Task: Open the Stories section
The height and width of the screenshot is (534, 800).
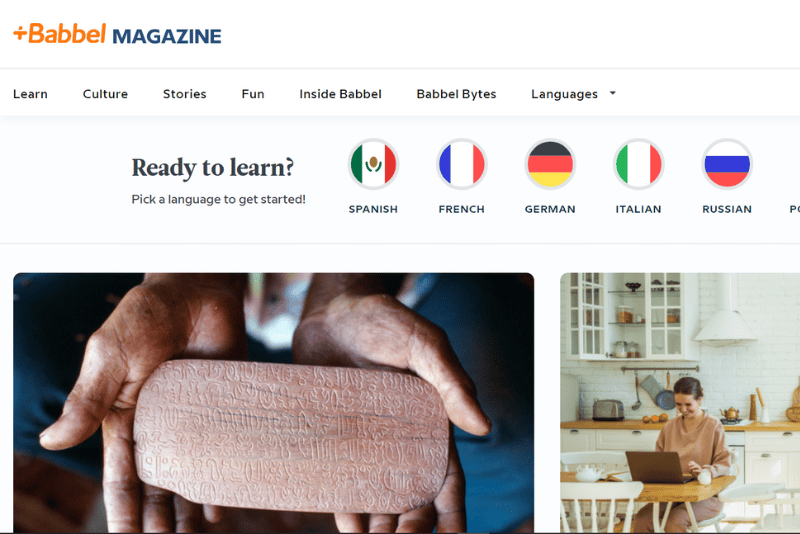Action: [184, 94]
